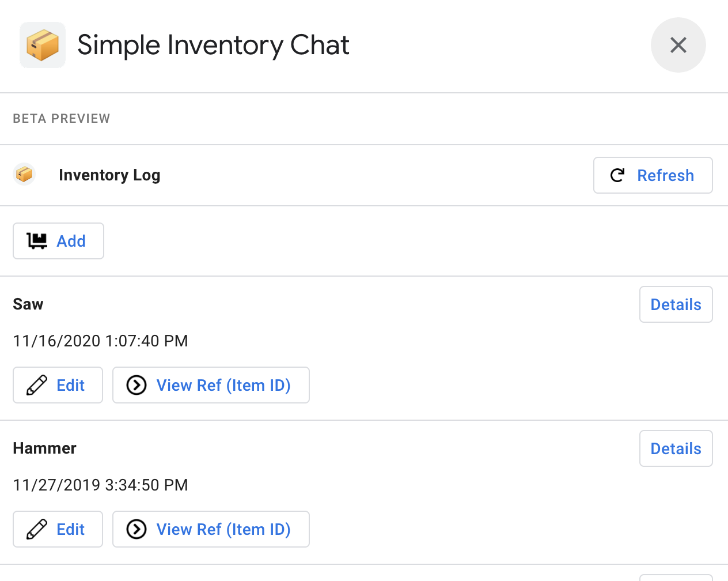Open Details for the Hammer item

pos(676,448)
